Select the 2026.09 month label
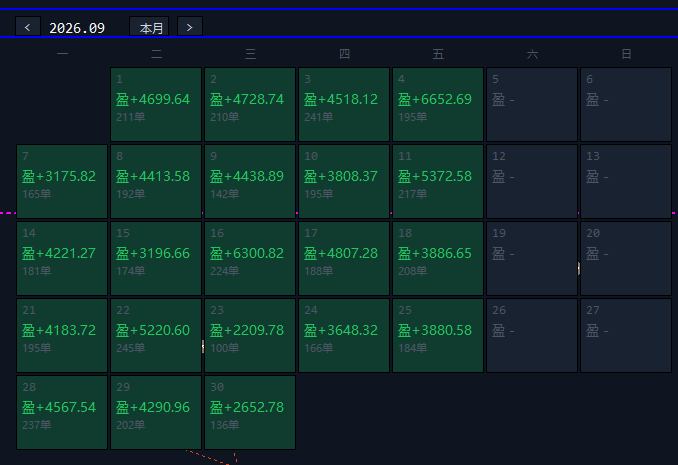This screenshot has width=678, height=465. click(77, 28)
